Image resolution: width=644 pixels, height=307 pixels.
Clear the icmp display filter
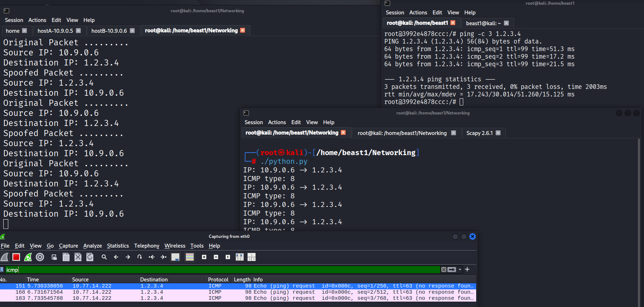pos(444,270)
